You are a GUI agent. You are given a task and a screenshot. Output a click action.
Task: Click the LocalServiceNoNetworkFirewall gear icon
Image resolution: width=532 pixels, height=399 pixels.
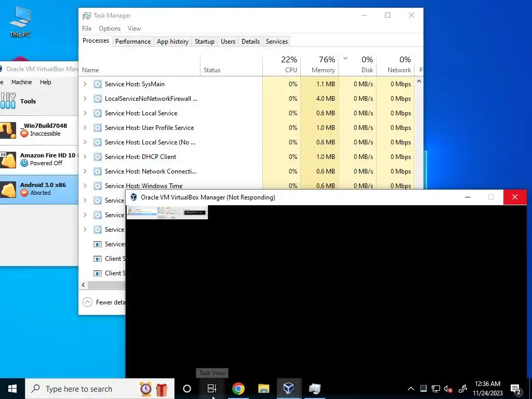point(97,99)
